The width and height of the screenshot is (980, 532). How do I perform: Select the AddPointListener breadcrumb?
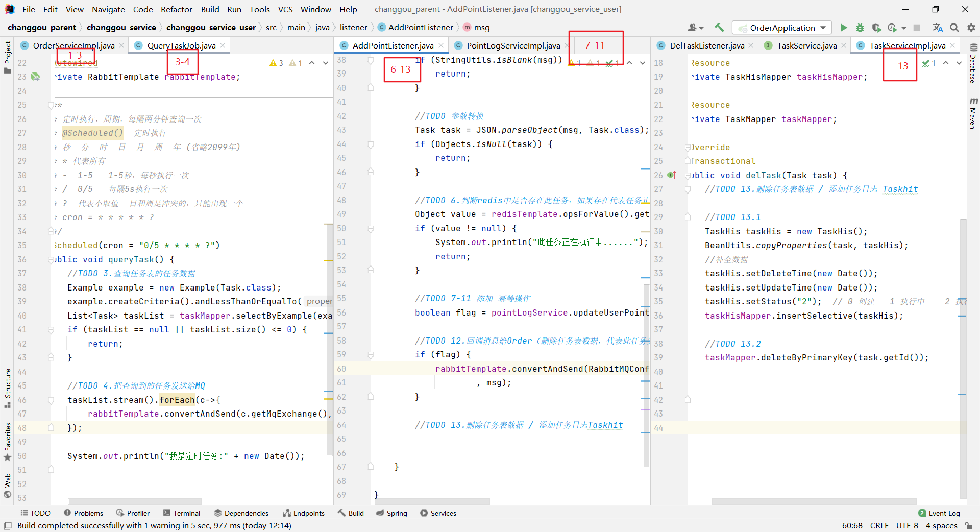(x=415, y=28)
